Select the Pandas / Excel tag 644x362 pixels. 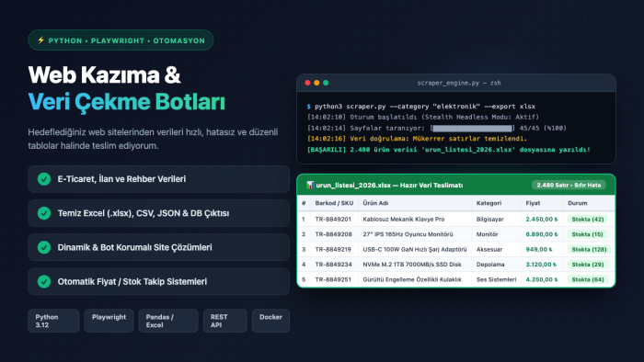(168, 321)
